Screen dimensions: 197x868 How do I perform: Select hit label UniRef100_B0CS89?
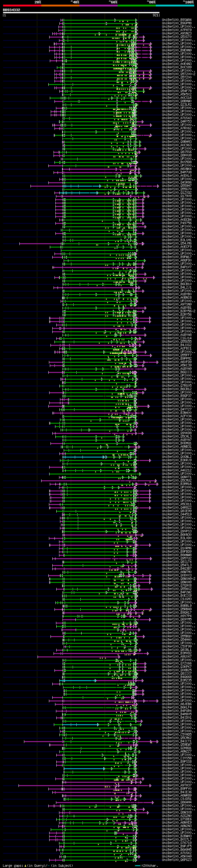pos(177,67)
